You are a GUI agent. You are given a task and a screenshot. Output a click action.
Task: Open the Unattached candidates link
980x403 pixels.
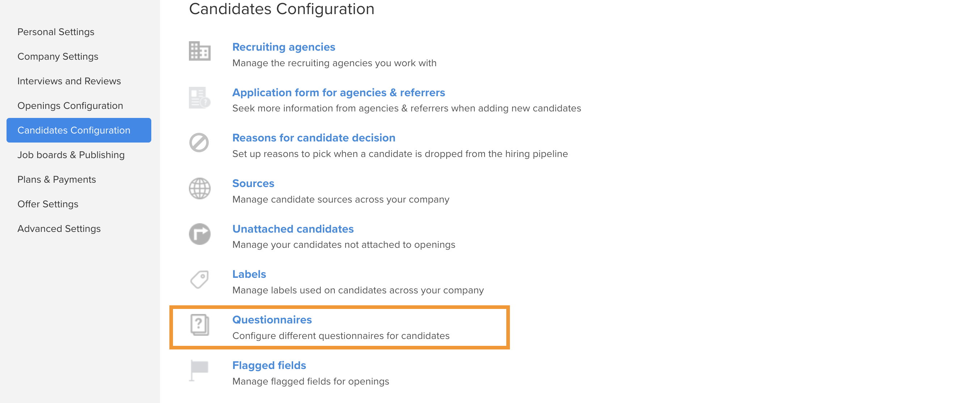click(293, 229)
